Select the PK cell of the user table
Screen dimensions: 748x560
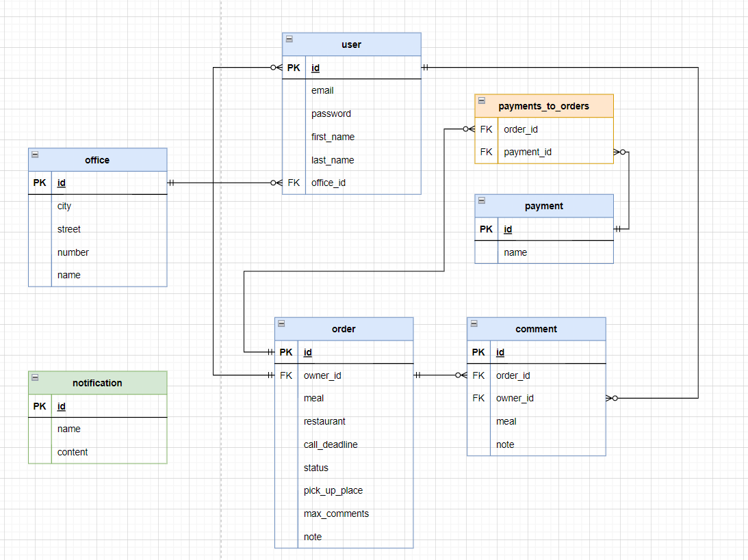(x=294, y=68)
